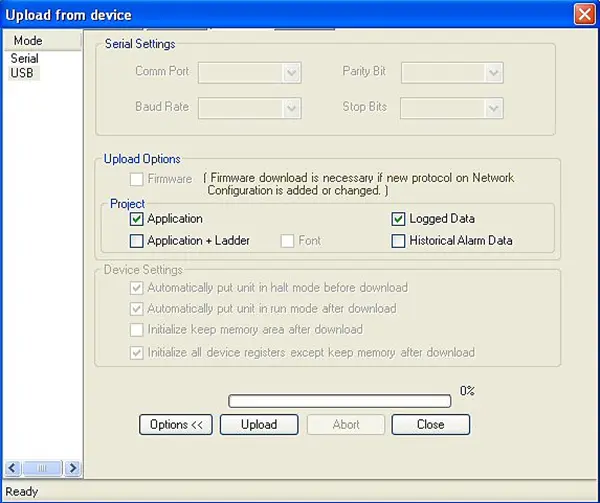Click the Mode column header
The image size is (600, 503).
pyautogui.click(x=43, y=41)
